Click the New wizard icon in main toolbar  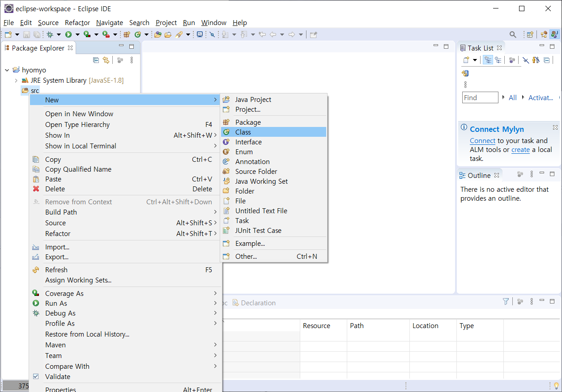[x=8, y=34]
